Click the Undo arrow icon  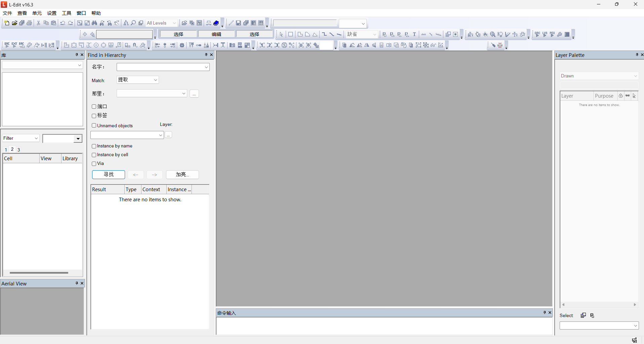(63, 23)
